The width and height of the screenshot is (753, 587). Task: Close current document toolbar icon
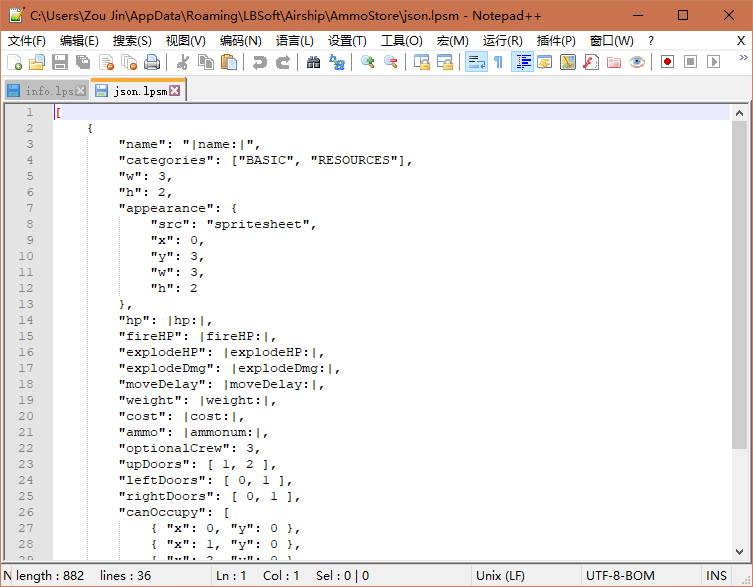point(106,62)
